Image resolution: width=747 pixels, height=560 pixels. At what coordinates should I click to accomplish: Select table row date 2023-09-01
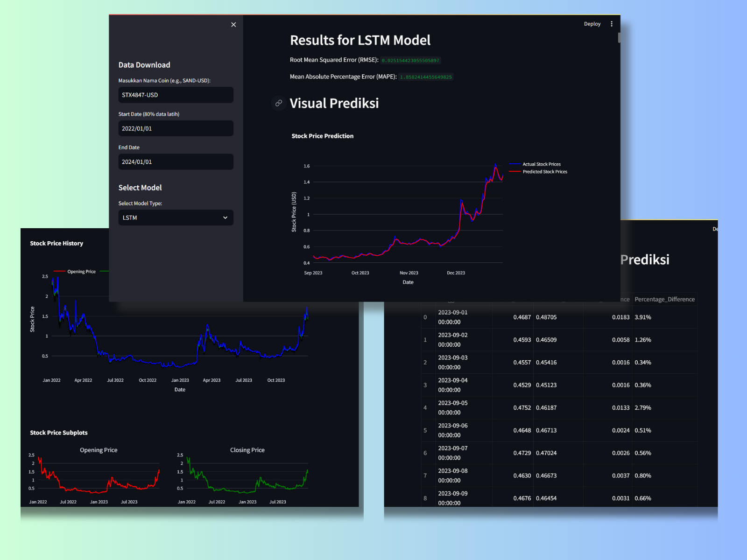(x=452, y=317)
